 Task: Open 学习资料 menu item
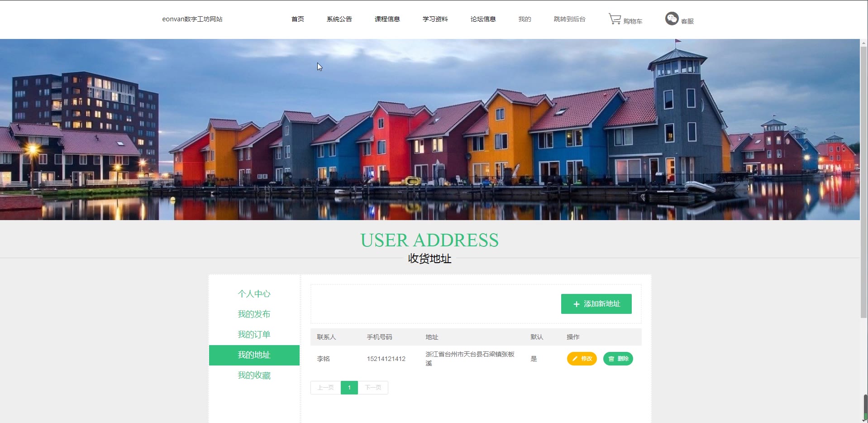[x=435, y=19]
